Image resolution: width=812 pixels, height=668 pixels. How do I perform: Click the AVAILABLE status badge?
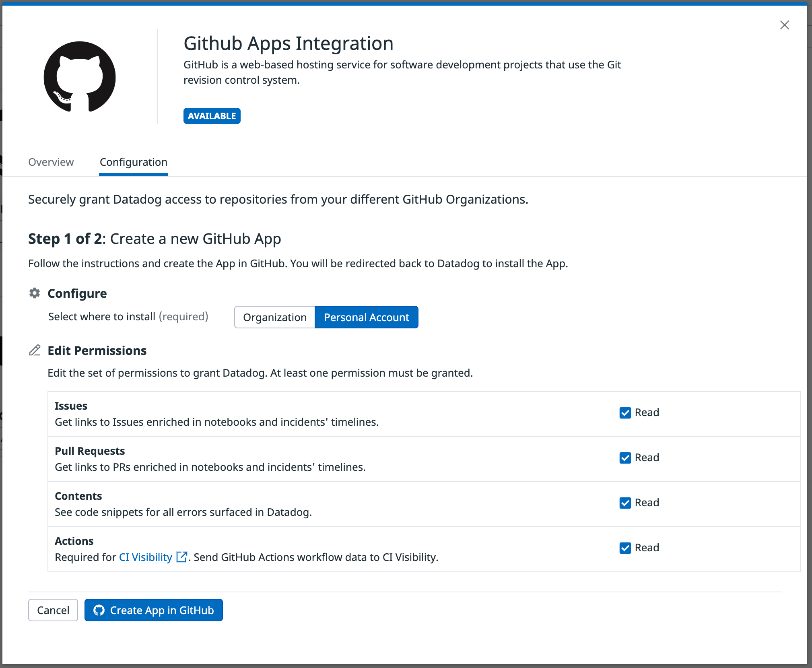click(x=212, y=116)
